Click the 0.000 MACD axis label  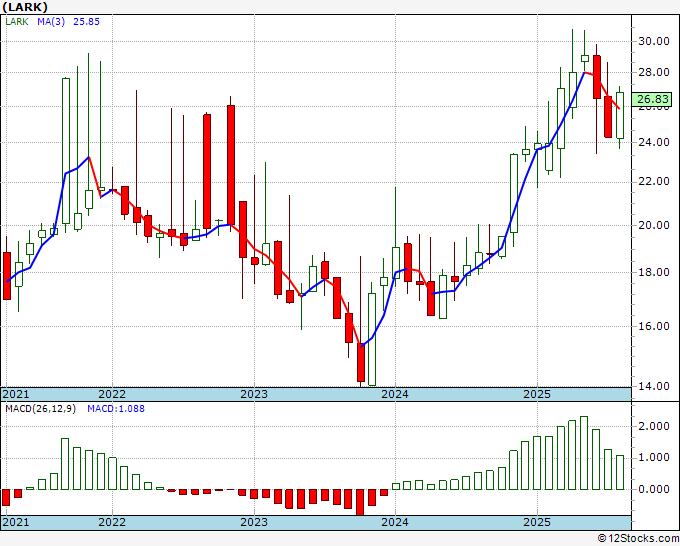[654, 489]
